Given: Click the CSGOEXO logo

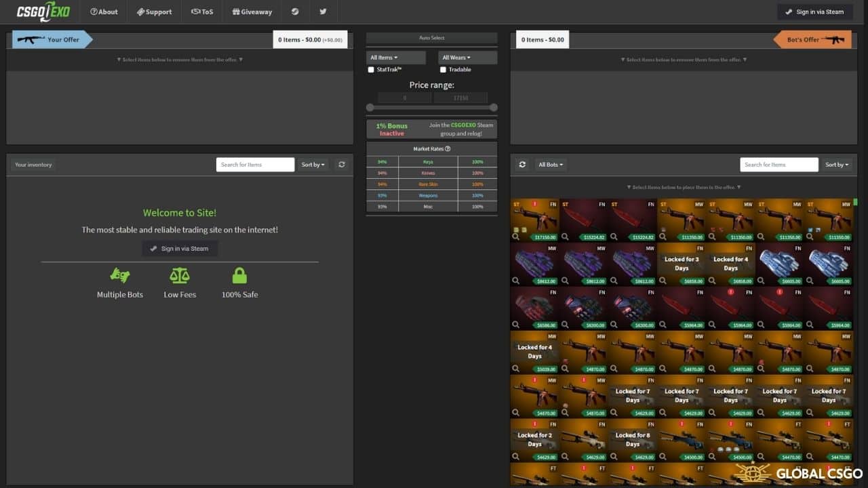Looking at the screenshot, I should (43, 12).
